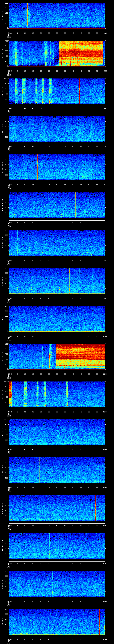Click the "15:01:00" start time label

(x=9, y=33)
